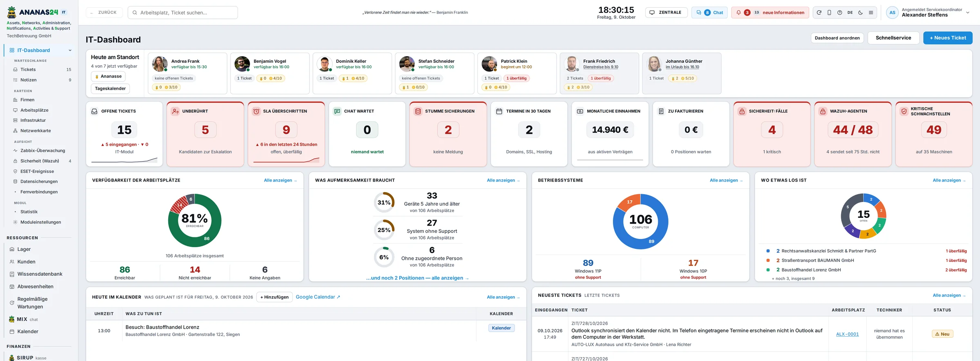
Task: Open the Chat panel with 8 messages
Action: point(710,13)
